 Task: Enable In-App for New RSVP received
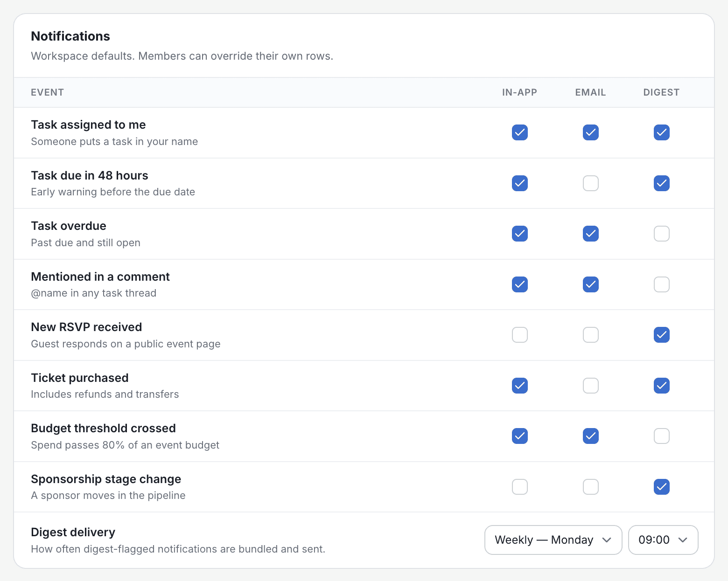point(520,335)
